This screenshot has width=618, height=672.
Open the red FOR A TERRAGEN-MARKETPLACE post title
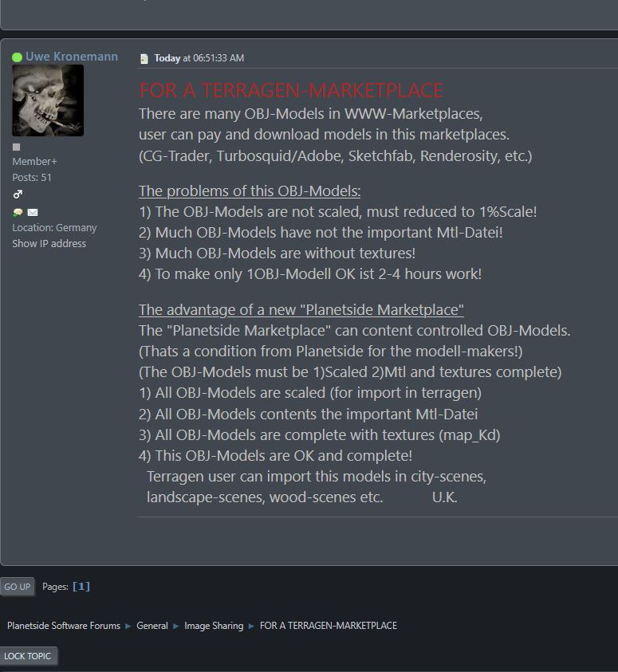[x=291, y=90]
